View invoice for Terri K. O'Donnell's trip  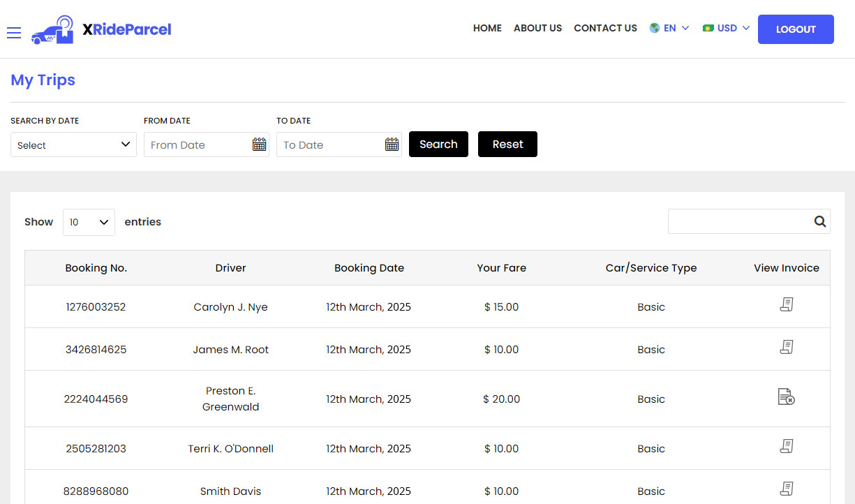pyautogui.click(x=786, y=447)
